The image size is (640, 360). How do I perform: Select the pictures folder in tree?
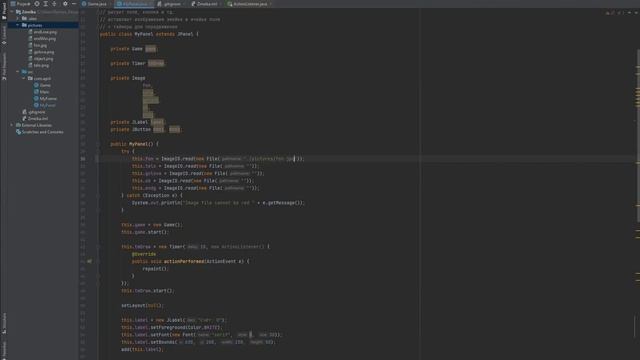43,25
